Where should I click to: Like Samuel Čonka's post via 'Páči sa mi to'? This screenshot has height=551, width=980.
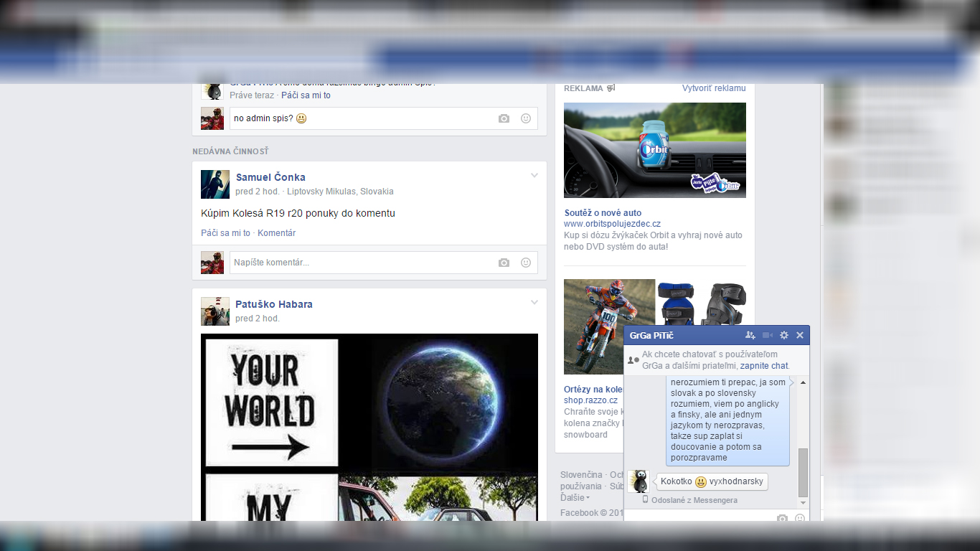pos(225,233)
